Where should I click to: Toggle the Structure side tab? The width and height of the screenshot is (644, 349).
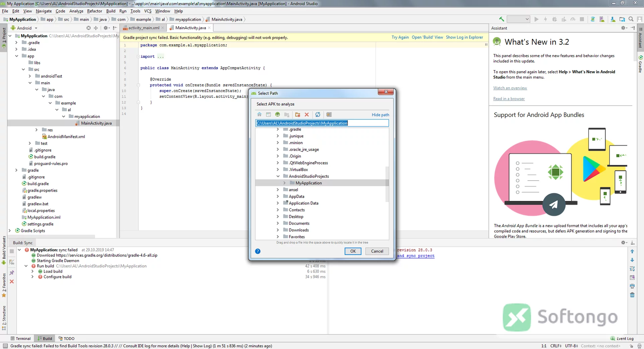(x=4, y=317)
